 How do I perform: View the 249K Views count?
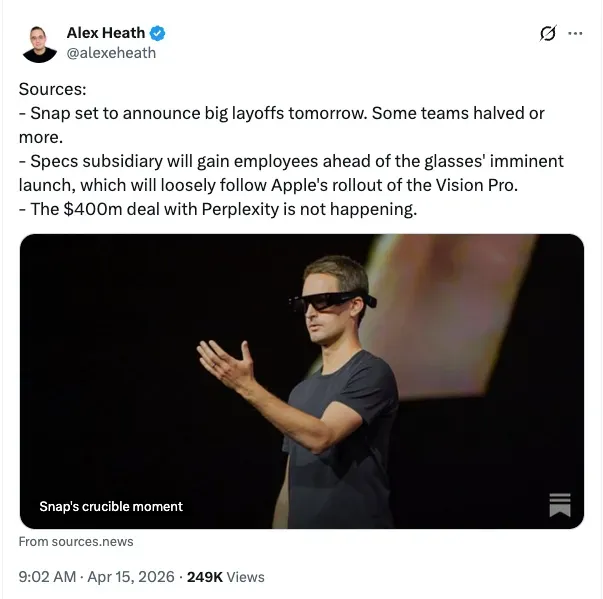pos(226,577)
